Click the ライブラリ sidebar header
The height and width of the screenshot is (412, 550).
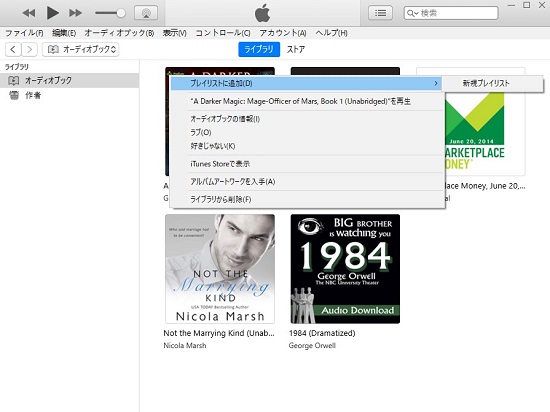(16, 67)
